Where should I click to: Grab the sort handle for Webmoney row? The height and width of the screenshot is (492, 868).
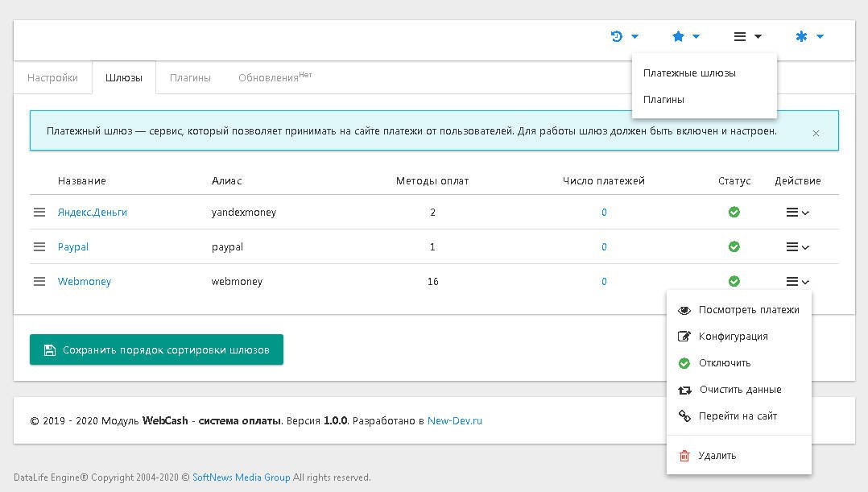39,281
